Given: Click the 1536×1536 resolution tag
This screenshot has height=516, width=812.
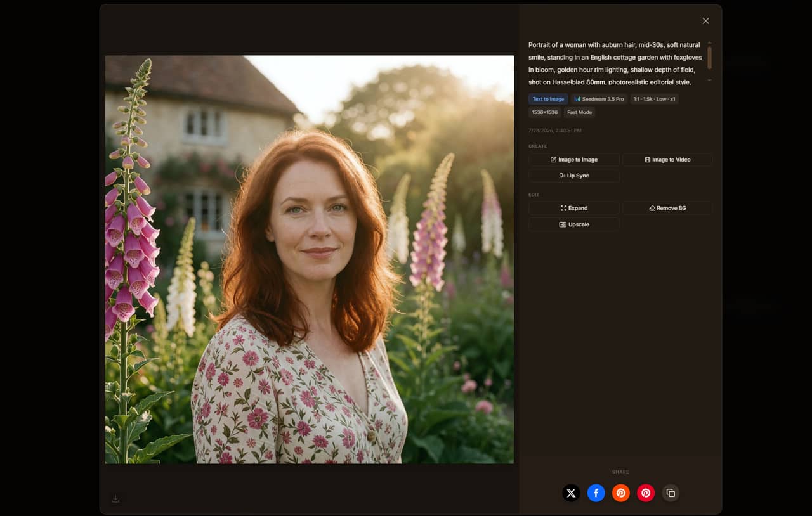Looking at the screenshot, I should point(544,112).
